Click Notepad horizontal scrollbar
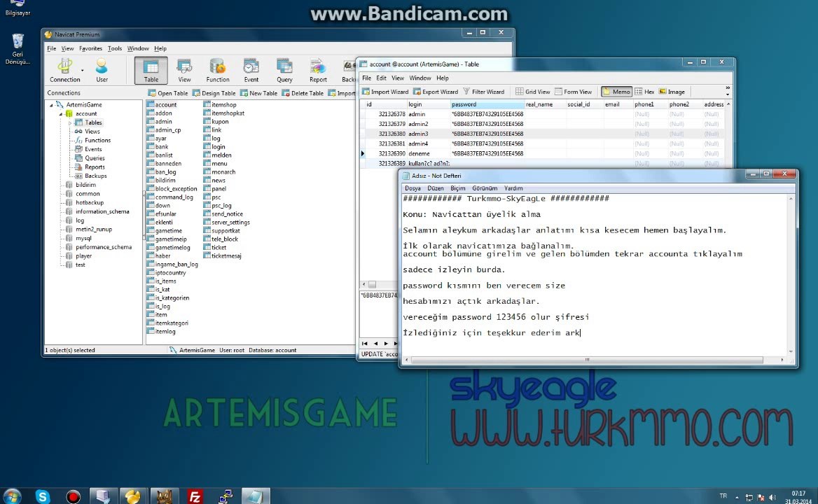818x504 pixels. tap(587, 360)
